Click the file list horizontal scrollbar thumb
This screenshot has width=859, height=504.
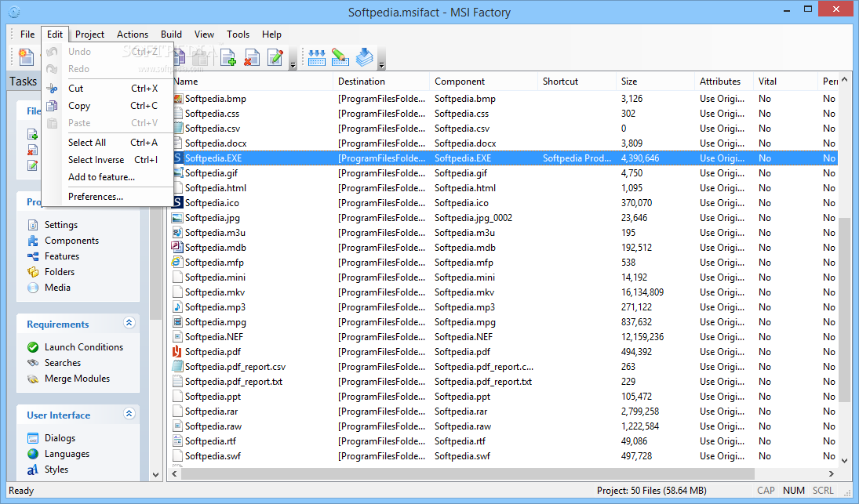pyautogui.click(x=468, y=473)
